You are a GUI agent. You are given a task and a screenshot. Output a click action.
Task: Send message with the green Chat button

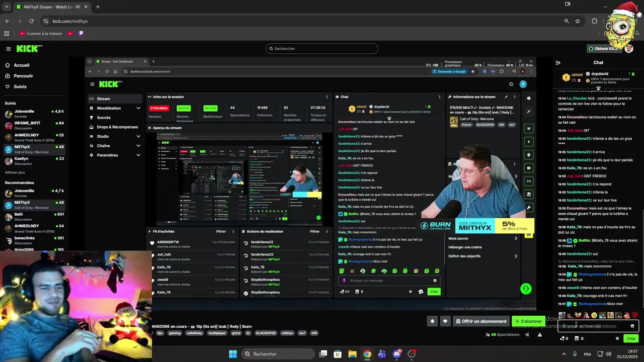pyautogui.click(x=631, y=338)
